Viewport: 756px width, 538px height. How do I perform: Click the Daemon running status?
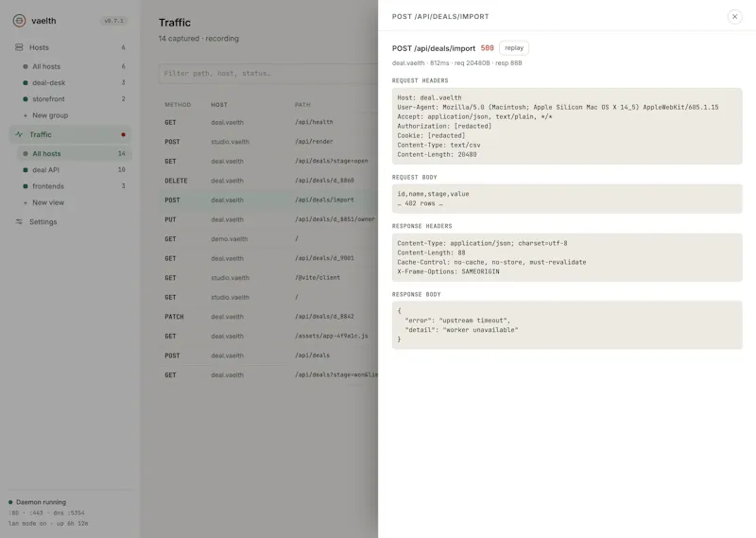(x=37, y=502)
